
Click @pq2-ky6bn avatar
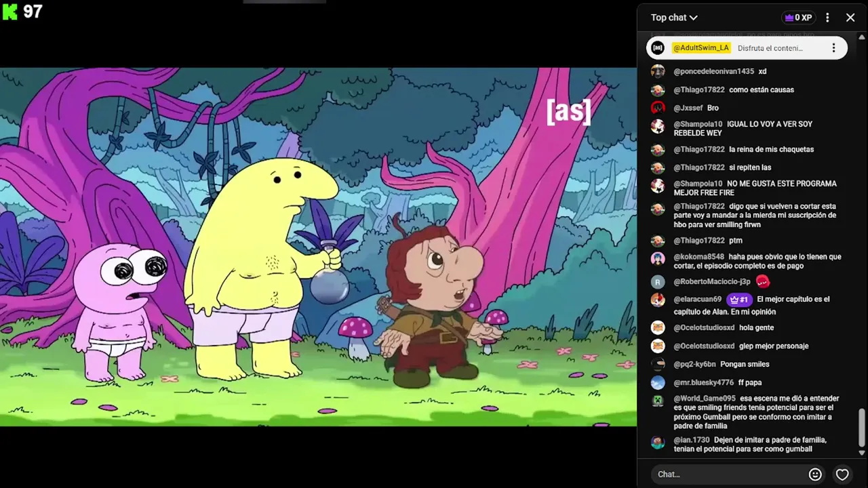click(658, 364)
